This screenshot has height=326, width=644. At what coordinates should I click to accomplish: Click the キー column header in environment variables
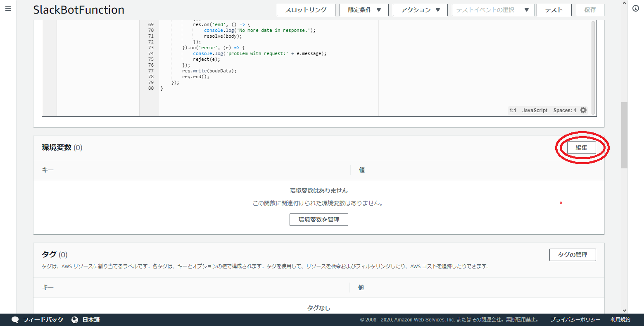point(48,170)
